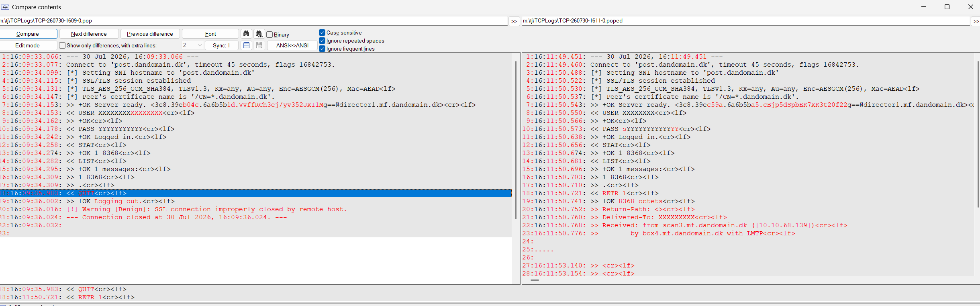
Task: Click the RETR 1 line in right pane
Action: tap(748, 193)
